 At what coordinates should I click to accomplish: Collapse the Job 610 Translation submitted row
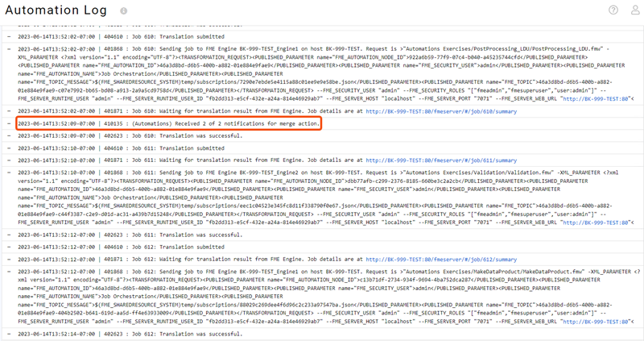click(9, 36)
